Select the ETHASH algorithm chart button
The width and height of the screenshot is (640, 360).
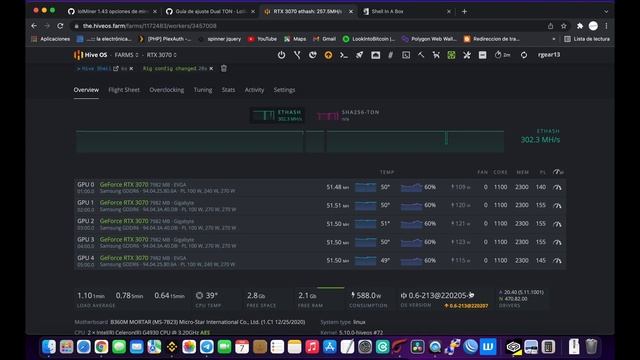[x=277, y=115]
